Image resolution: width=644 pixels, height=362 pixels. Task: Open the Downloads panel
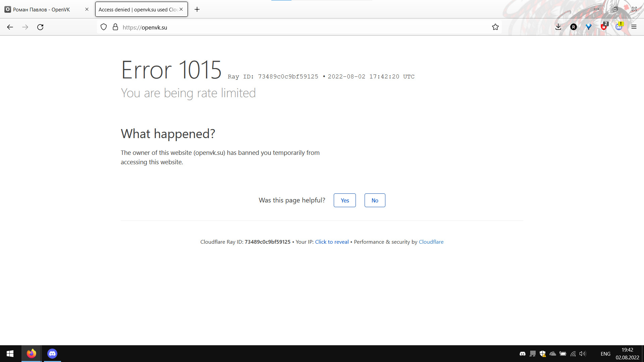coord(558,27)
